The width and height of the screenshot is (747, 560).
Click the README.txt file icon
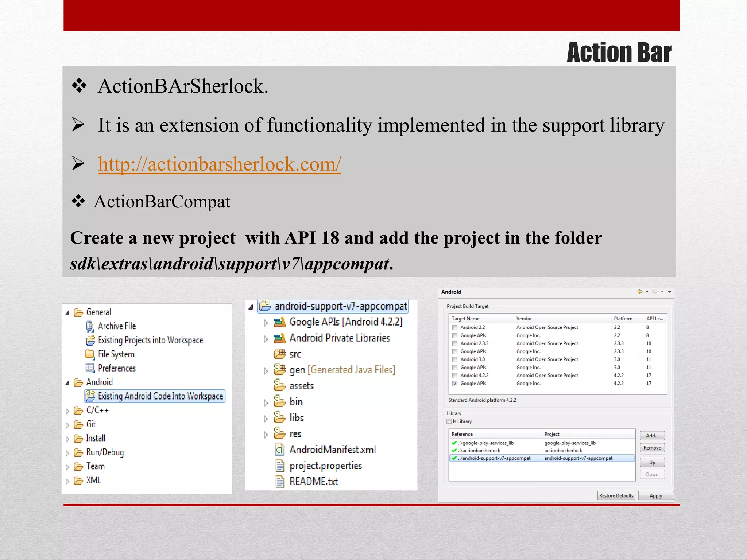(280, 482)
